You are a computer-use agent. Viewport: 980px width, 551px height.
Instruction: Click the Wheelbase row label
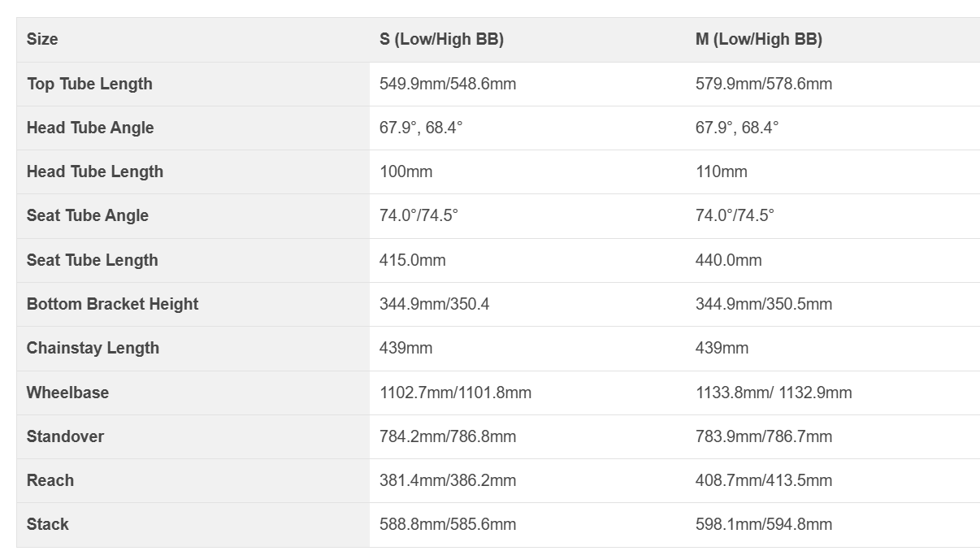(67, 393)
